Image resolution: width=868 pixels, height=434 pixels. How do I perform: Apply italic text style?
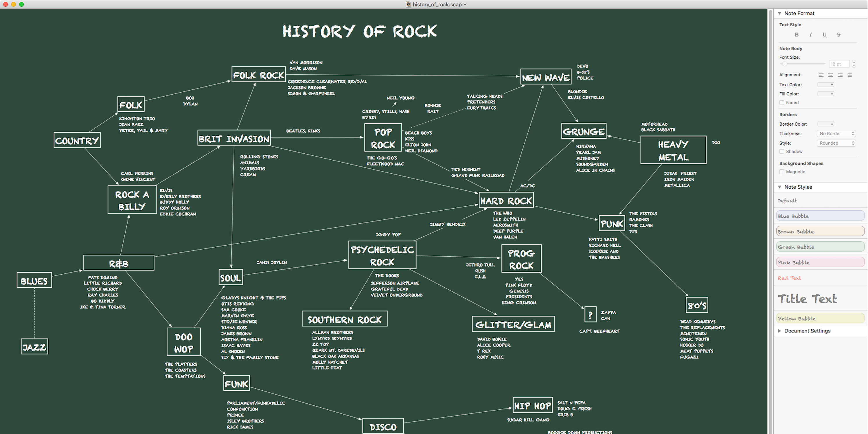(x=811, y=34)
